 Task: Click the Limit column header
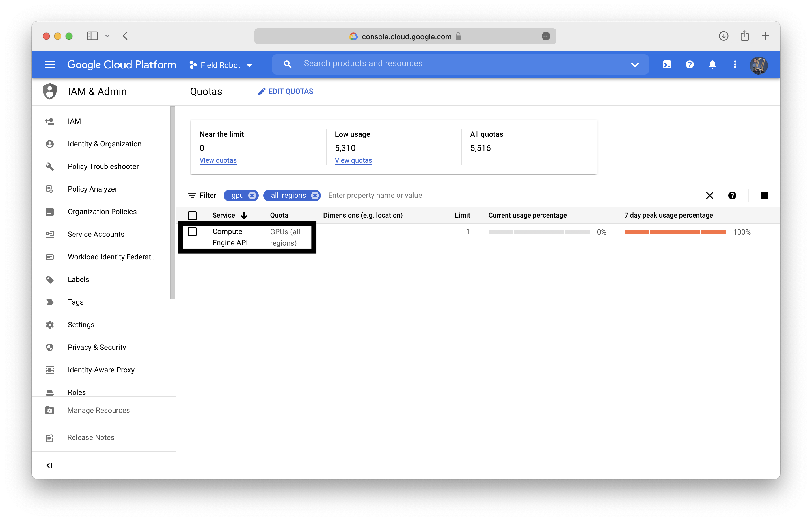point(462,215)
